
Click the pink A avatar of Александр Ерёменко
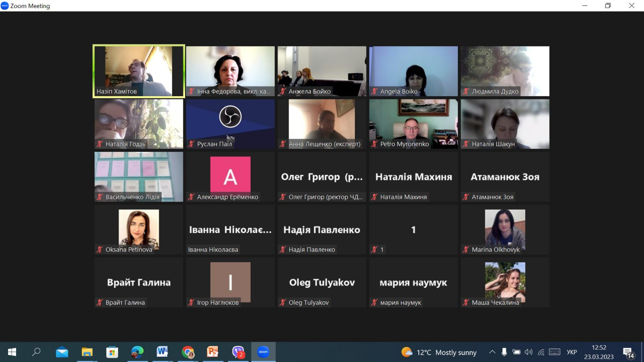230,174
